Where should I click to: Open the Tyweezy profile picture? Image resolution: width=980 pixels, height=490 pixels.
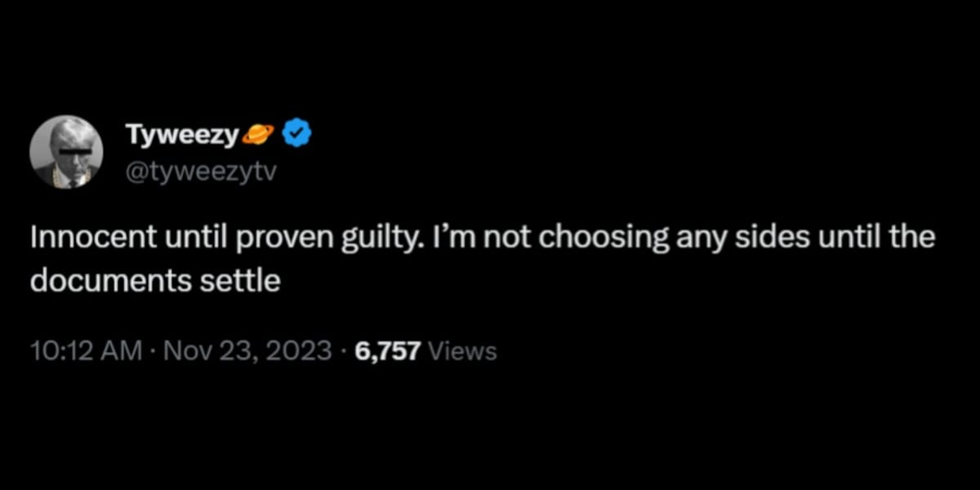point(66,153)
